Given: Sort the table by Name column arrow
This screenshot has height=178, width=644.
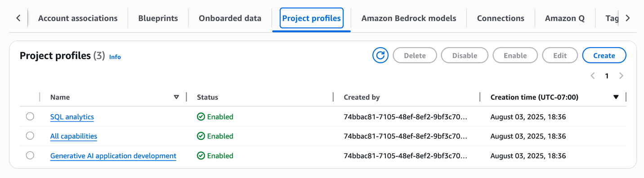Looking at the screenshot, I should (176, 97).
